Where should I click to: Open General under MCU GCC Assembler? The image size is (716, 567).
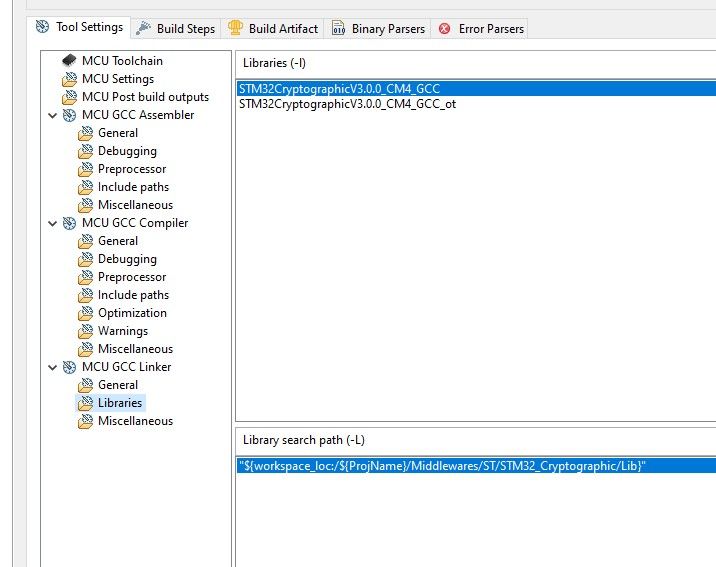tap(118, 133)
